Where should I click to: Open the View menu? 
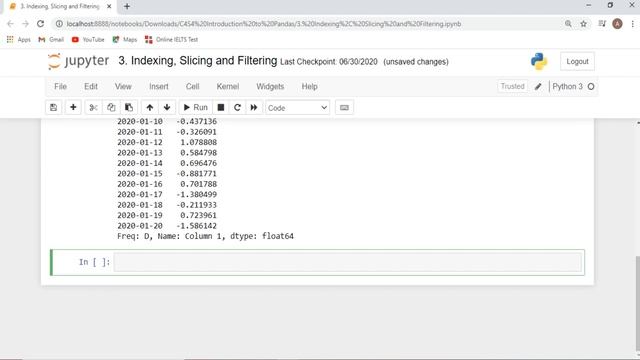(123, 87)
